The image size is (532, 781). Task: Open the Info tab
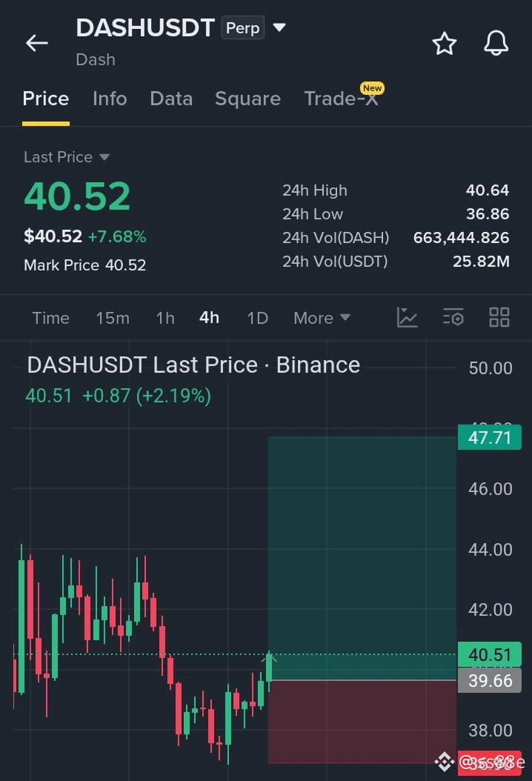110,99
